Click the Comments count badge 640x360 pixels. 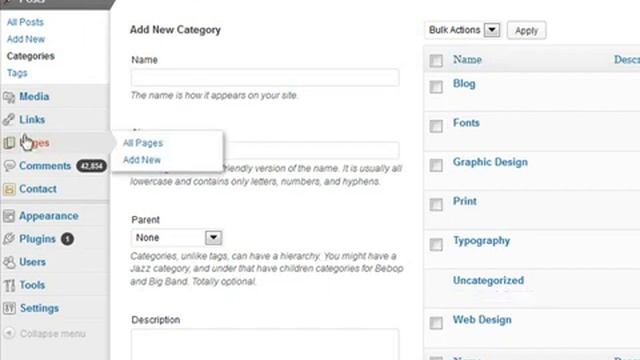91,166
